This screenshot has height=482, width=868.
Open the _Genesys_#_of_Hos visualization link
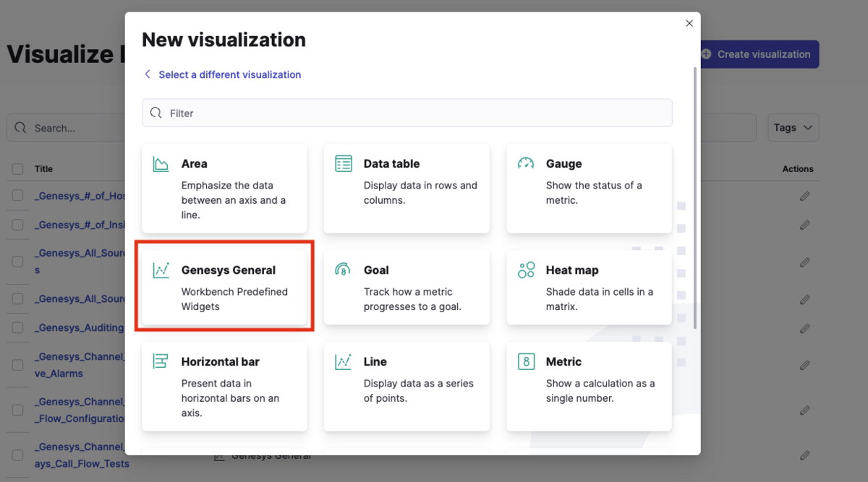point(80,196)
